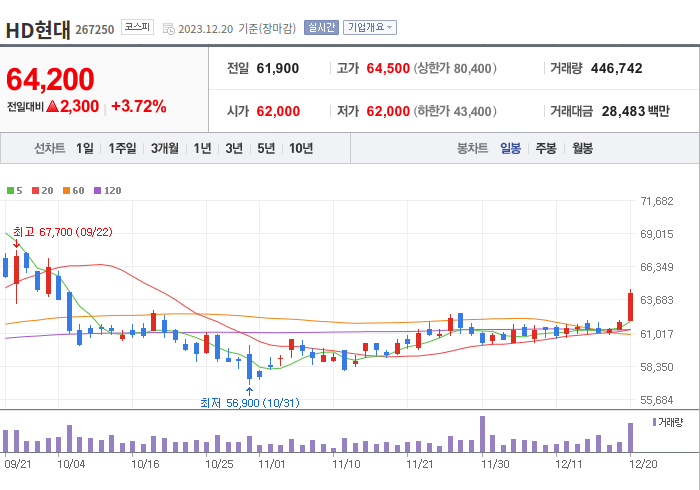Click the HD현대 stock name
Image resolution: width=700 pixels, height=490 pixels.
(38, 29)
